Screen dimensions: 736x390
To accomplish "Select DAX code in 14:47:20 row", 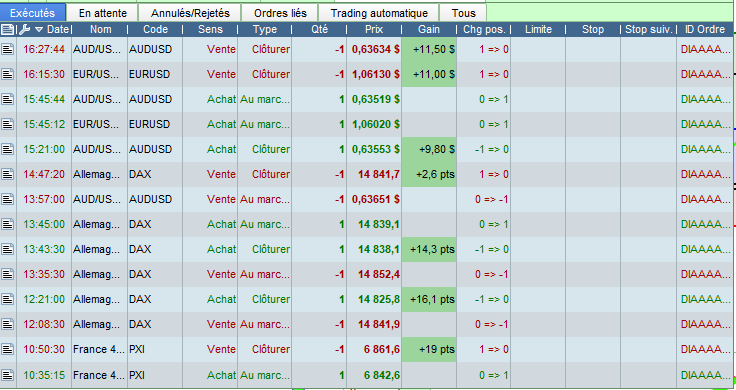I will [x=140, y=174].
